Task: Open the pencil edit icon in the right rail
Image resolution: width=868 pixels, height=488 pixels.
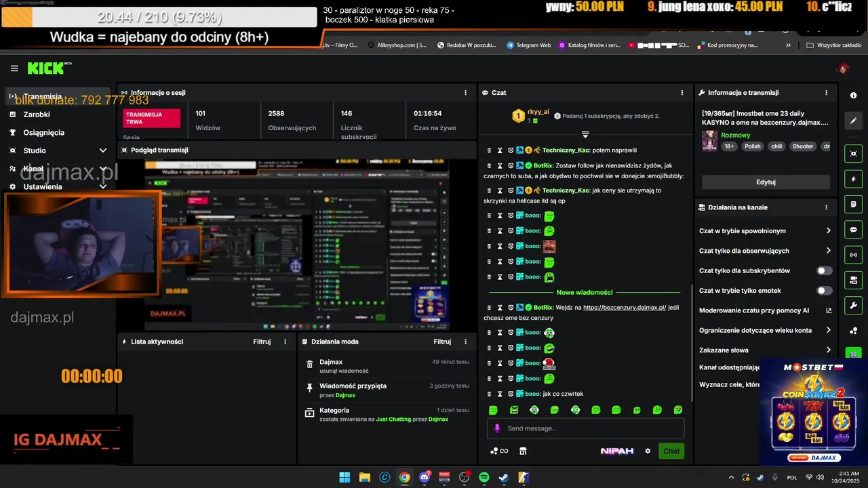Action: coord(854,121)
